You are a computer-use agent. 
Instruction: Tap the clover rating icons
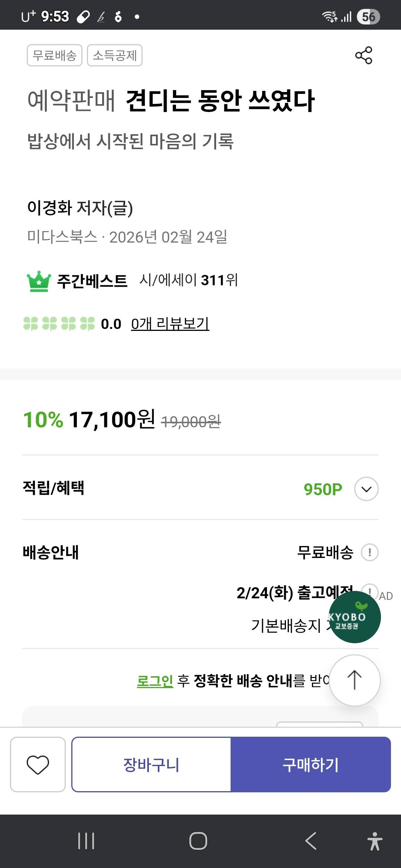coord(59,323)
